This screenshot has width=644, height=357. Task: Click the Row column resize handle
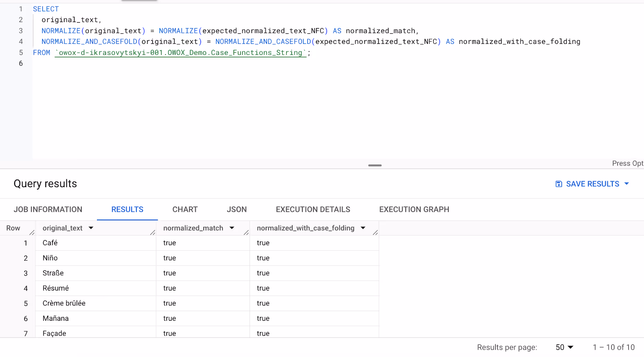32,233
